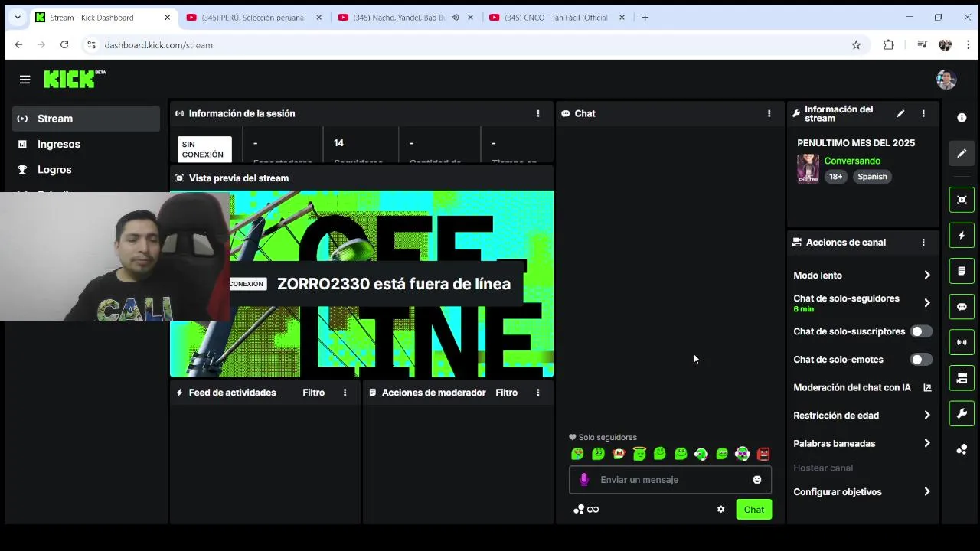
Task: Toggle the stream preview panel icon in sidebar
Action: pyautogui.click(x=962, y=199)
